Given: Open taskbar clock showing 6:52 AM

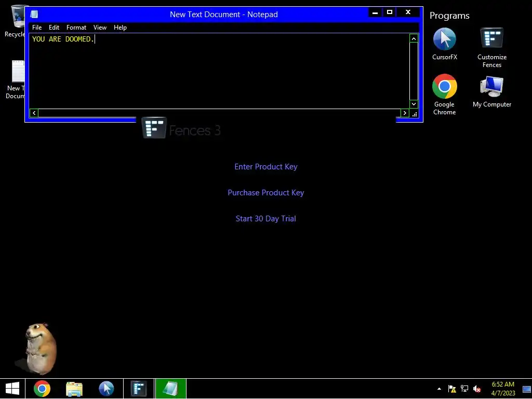Looking at the screenshot, I should (x=503, y=389).
